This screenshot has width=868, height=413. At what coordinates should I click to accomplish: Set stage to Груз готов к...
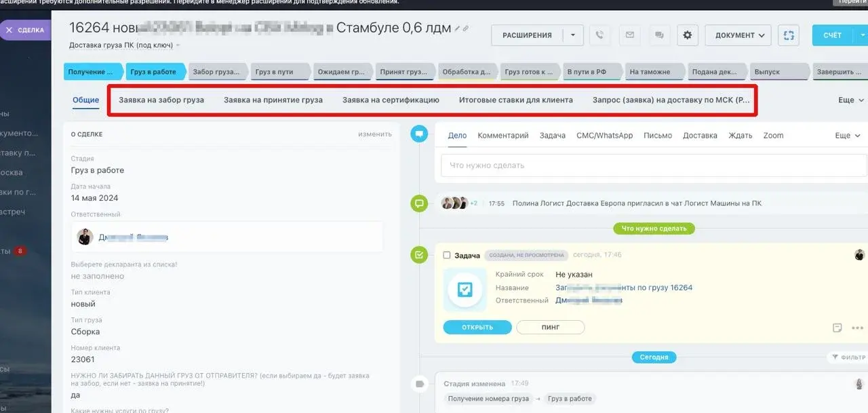pyautogui.click(x=529, y=72)
